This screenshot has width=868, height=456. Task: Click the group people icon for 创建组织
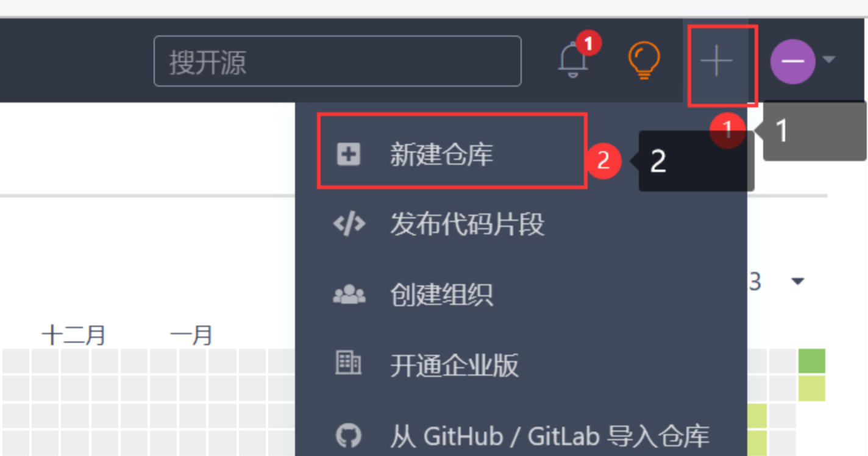(349, 295)
